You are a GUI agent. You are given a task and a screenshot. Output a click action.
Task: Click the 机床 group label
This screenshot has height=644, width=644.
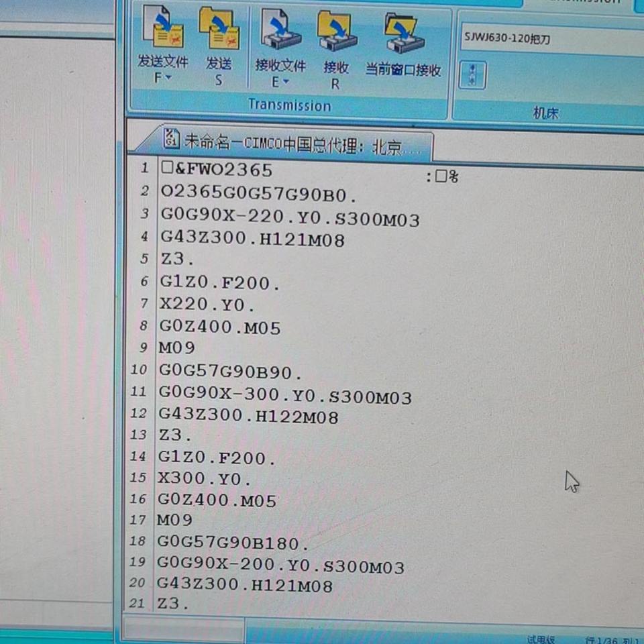click(545, 112)
